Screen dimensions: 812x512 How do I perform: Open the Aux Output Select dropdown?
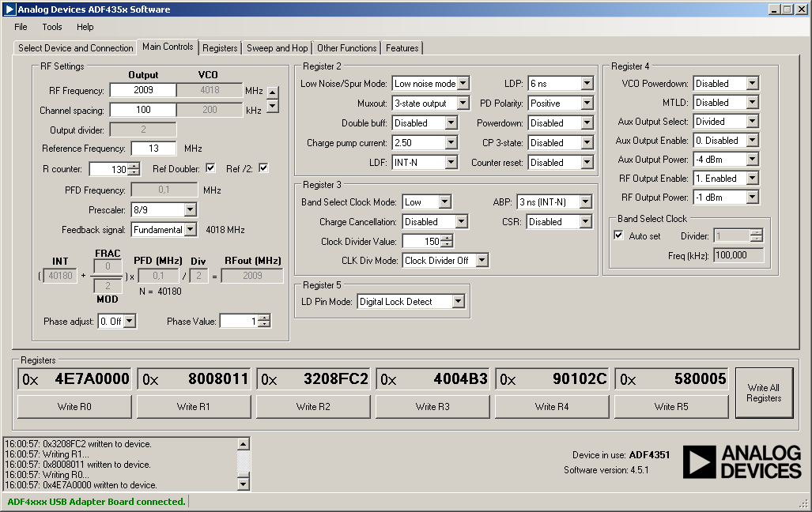pos(753,121)
